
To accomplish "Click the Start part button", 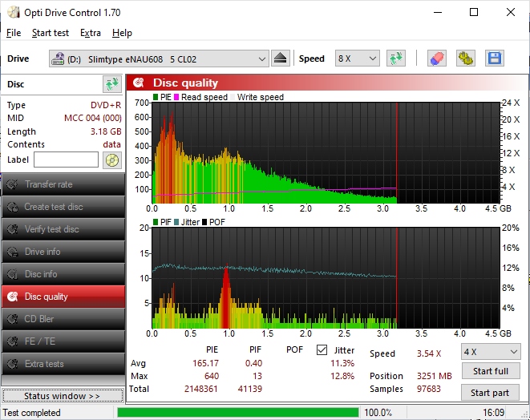I will click(490, 393).
